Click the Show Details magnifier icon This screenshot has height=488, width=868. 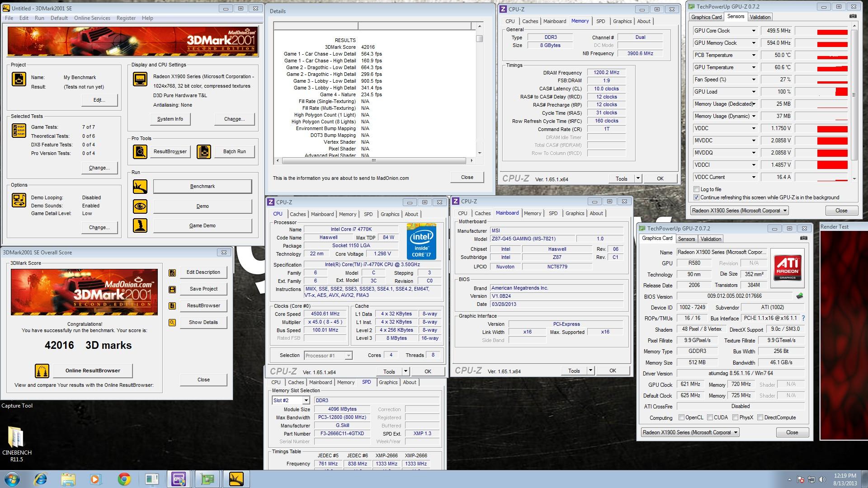(x=172, y=323)
